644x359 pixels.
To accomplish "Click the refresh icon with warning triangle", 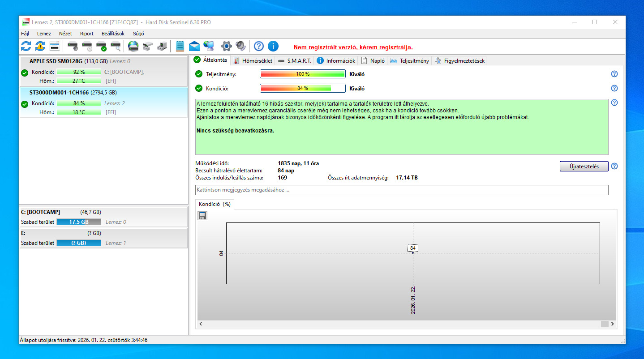I will 40,46.
